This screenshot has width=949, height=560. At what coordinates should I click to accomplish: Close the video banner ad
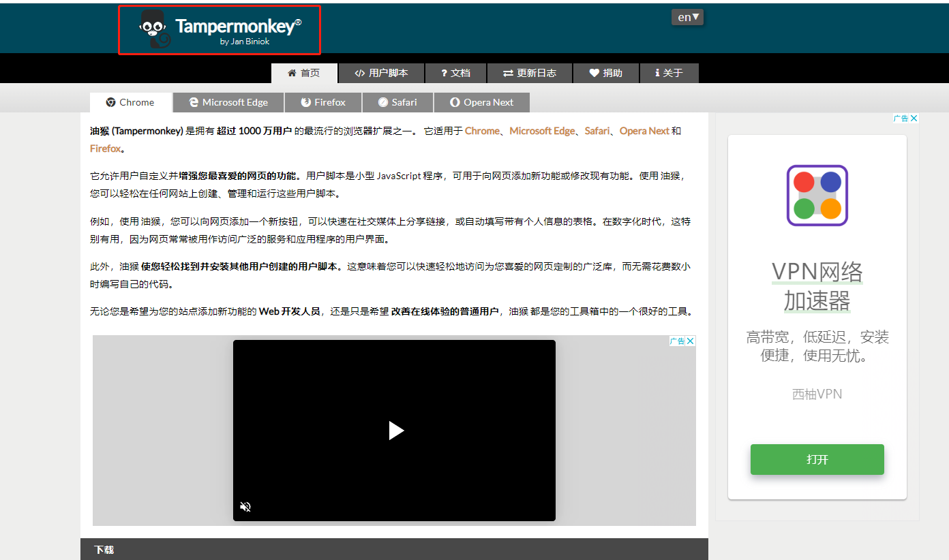tap(691, 341)
